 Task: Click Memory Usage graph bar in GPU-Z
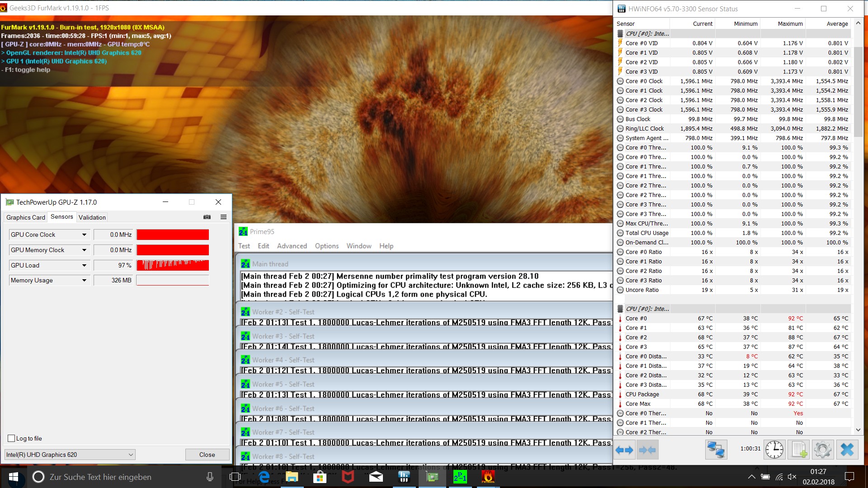(x=173, y=280)
